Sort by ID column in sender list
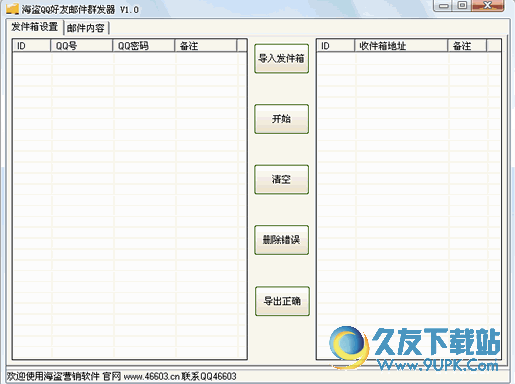The height and width of the screenshot is (384, 515). (x=31, y=46)
